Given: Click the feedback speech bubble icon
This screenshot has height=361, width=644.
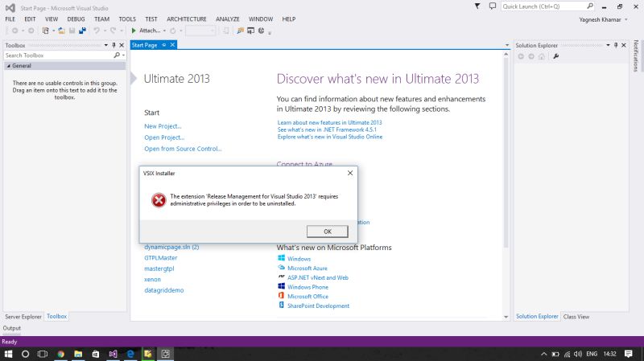Looking at the screenshot, I should click(493, 6).
